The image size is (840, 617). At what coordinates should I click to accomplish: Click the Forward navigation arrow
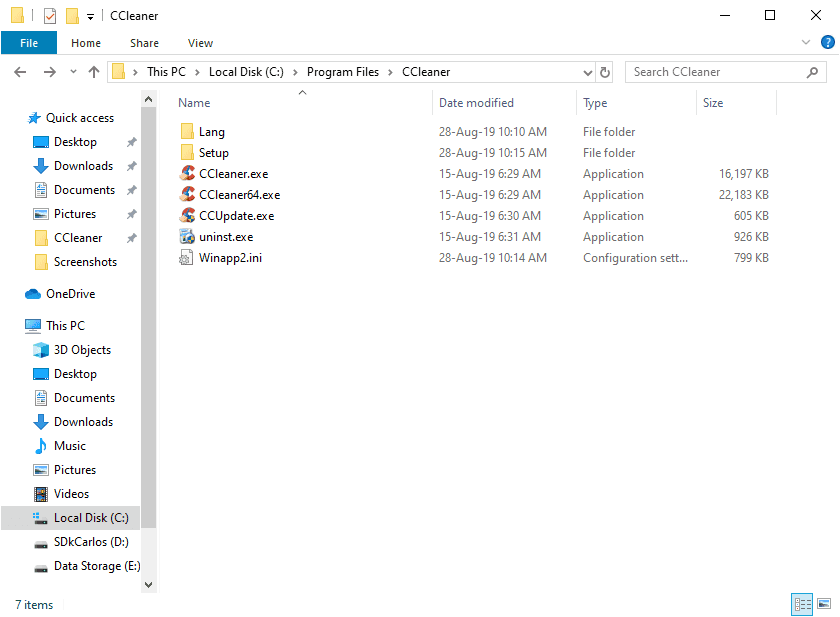(x=49, y=72)
